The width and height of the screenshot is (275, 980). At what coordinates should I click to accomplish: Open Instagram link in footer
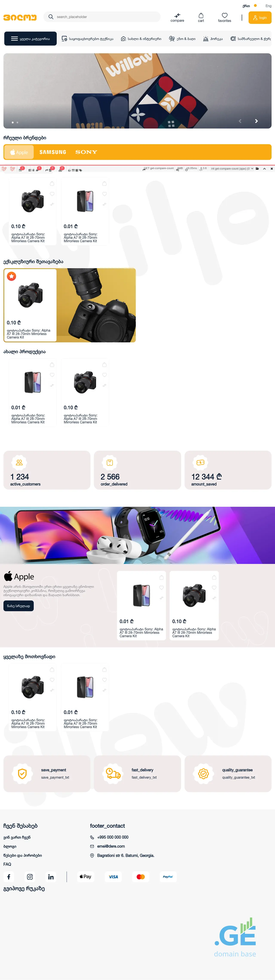click(x=30, y=877)
